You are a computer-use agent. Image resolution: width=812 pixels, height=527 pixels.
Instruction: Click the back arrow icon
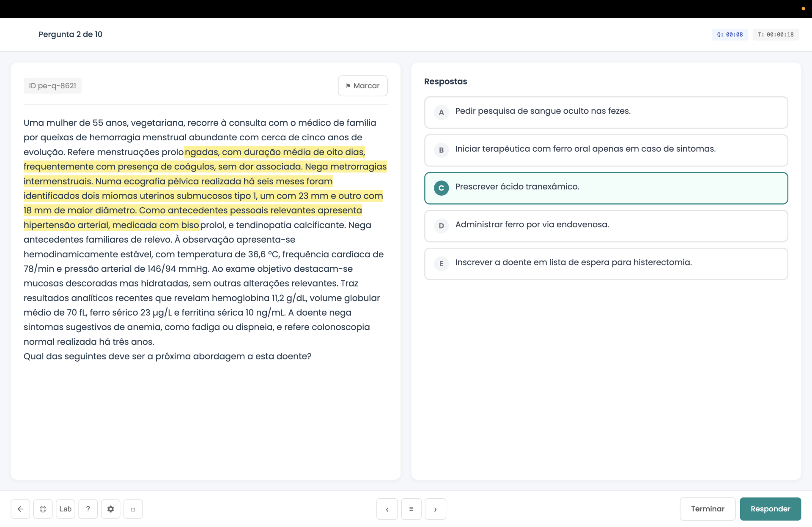coord(20,509)
